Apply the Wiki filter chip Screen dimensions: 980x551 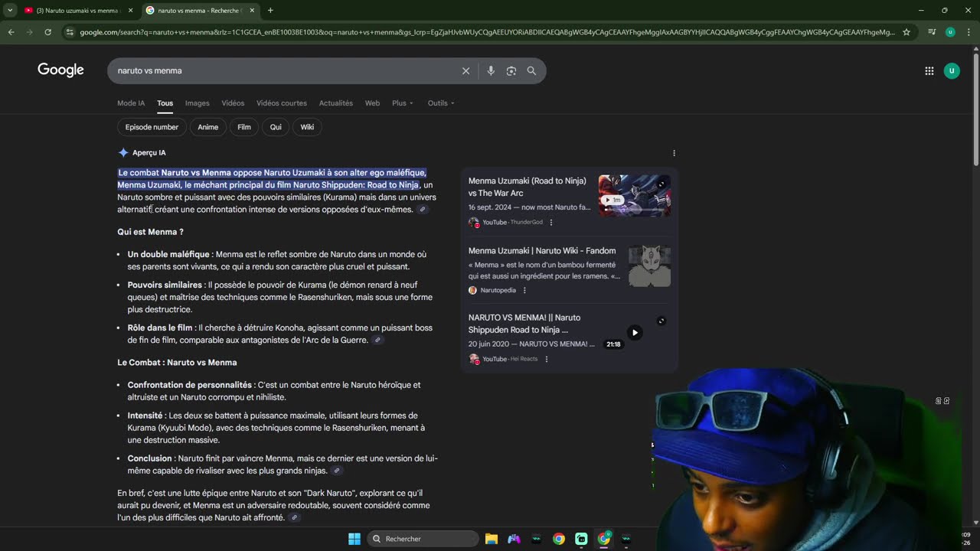click(307, 127)
